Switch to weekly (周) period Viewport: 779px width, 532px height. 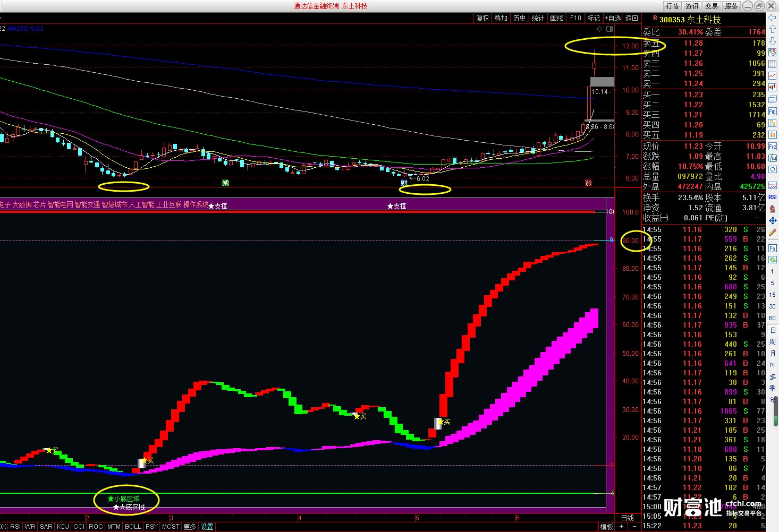point(772,342)
